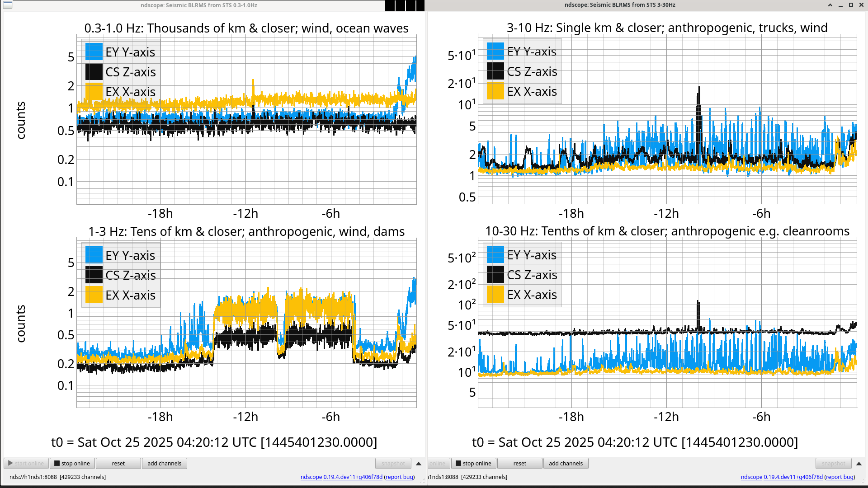
Task: Click EY Y-axis blue swatch in 0.3-1.0 Hz legend
Action: (94, 52)
